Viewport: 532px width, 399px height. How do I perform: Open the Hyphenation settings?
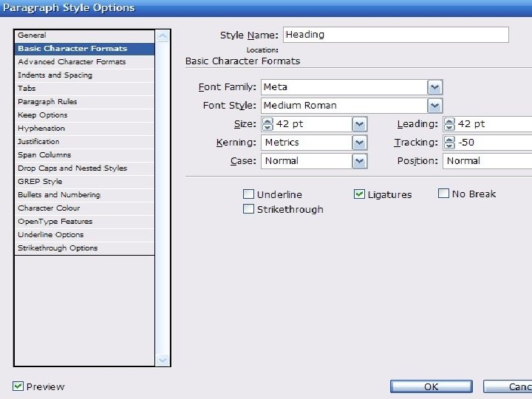(x=84, y=129)
